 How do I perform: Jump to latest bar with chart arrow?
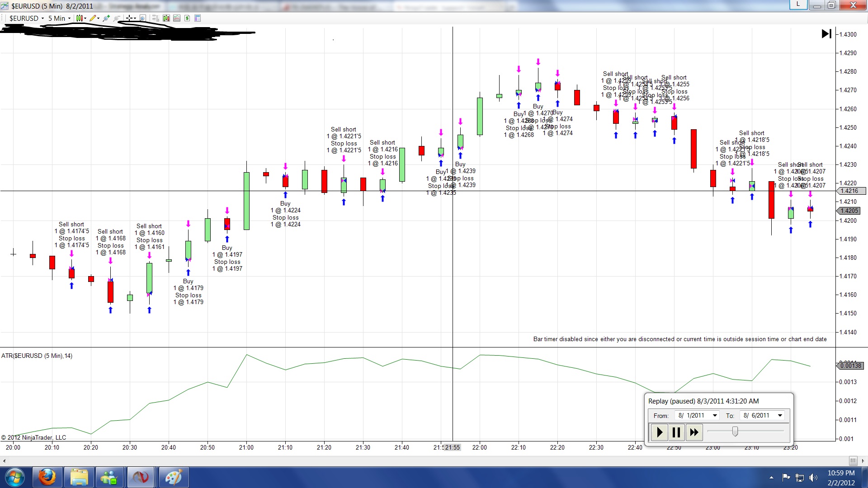[826, 34]
